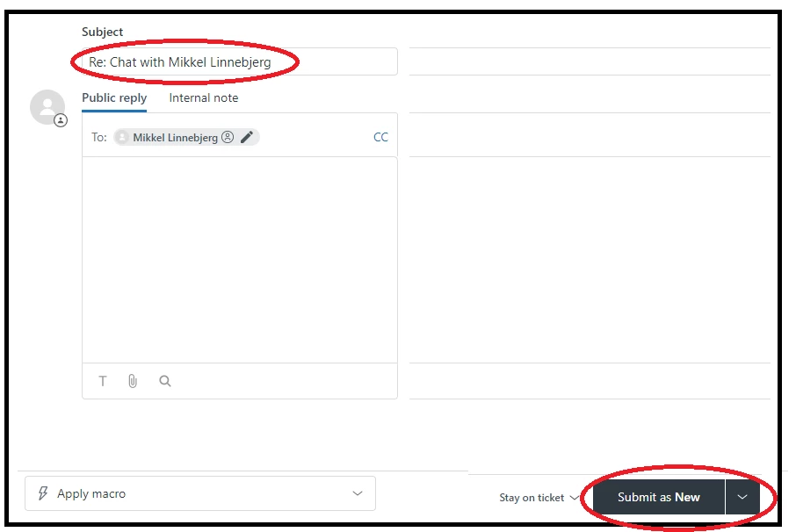Viewport: 796px width, 532px height.
Task: Expand submit status options arrow
Action: pos(742,497)
